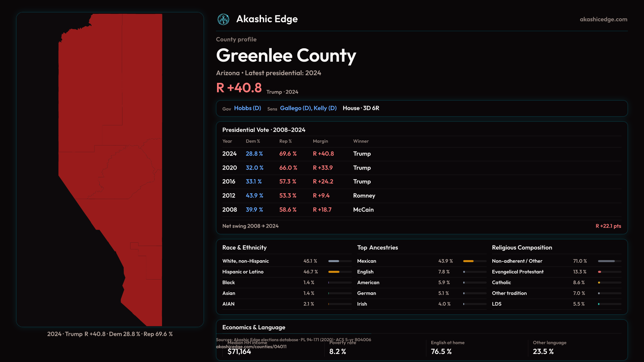Click the large R +40.8 margin headline

pyautogui.click(x=239, y=88)
